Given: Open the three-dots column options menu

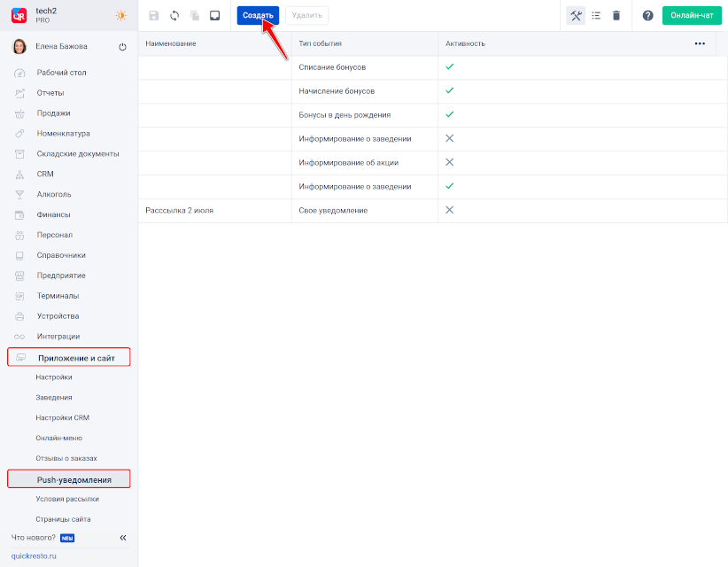Looking at the screenshot, I should click(x=700, y=43).
